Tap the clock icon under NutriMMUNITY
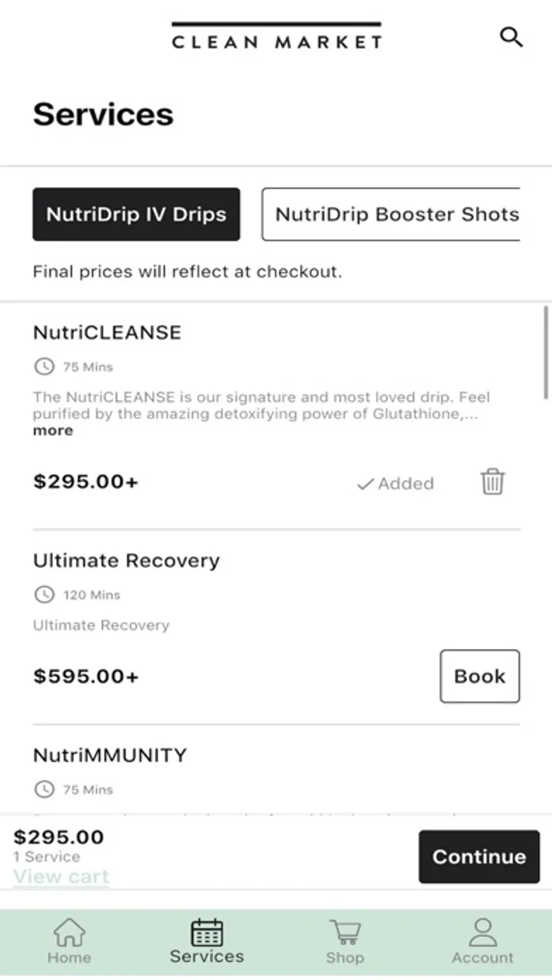The height and width of the screenshot is (980, 552). click(44, 789)
